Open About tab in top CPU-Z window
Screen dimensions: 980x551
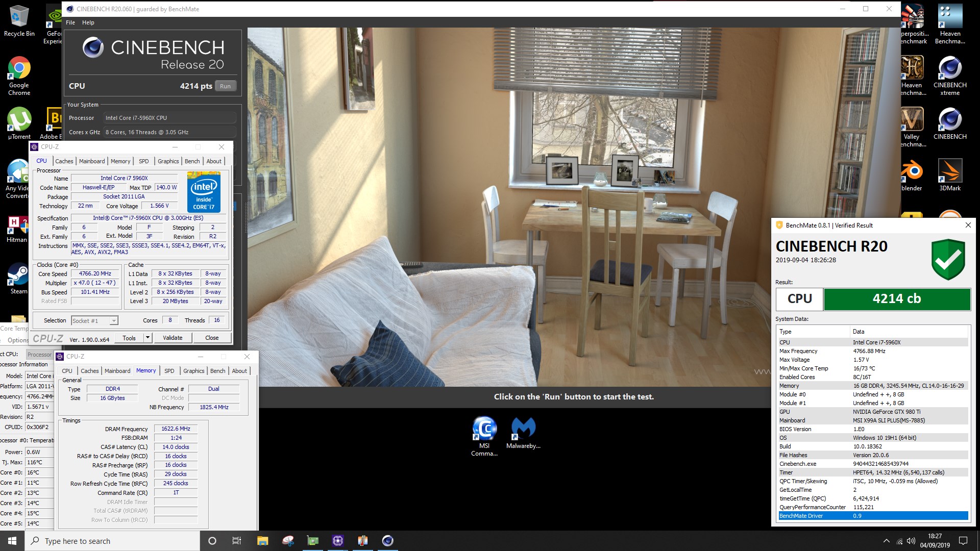point(214,161)
